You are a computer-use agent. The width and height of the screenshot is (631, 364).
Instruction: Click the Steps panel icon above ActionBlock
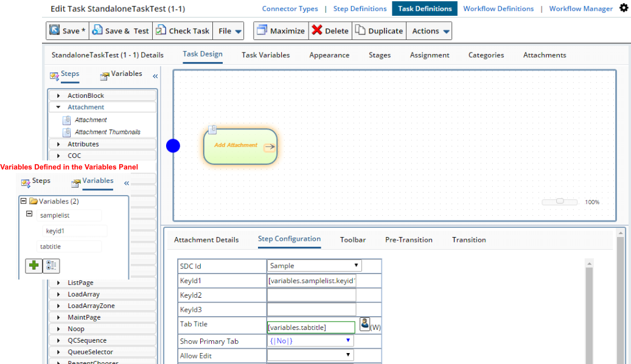click(x=54, y=75)
